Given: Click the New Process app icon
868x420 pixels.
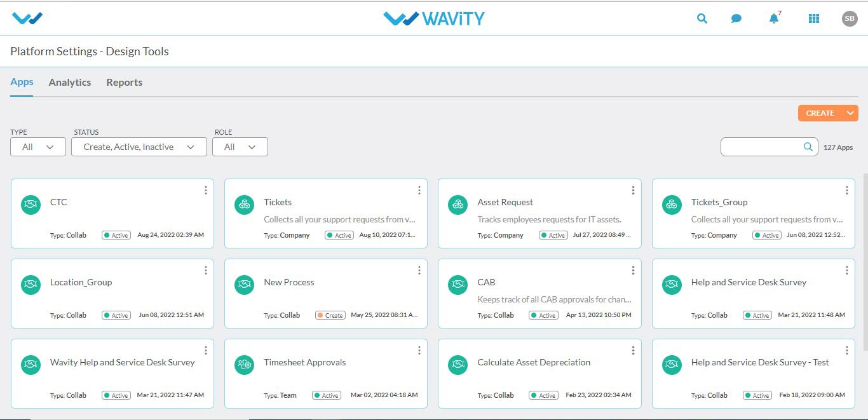Looking at the screenshot, I should (x=245, y=285).
